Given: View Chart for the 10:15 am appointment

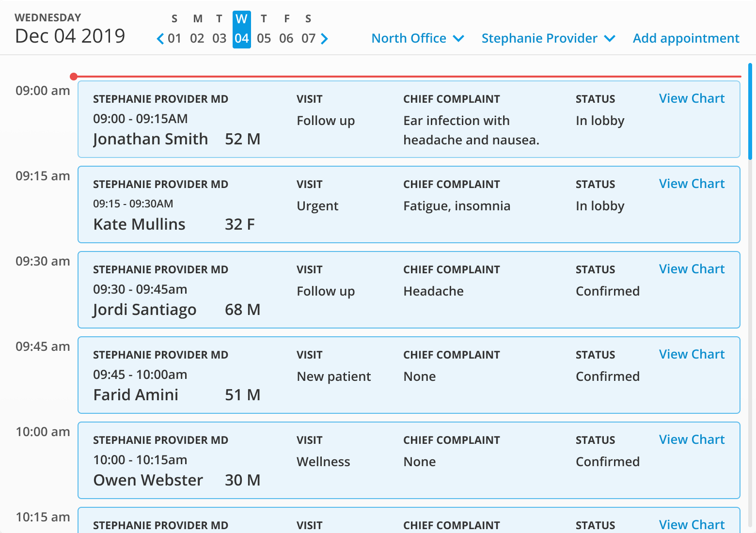Looking at the screenshot, I should click(x=692, y=525).
